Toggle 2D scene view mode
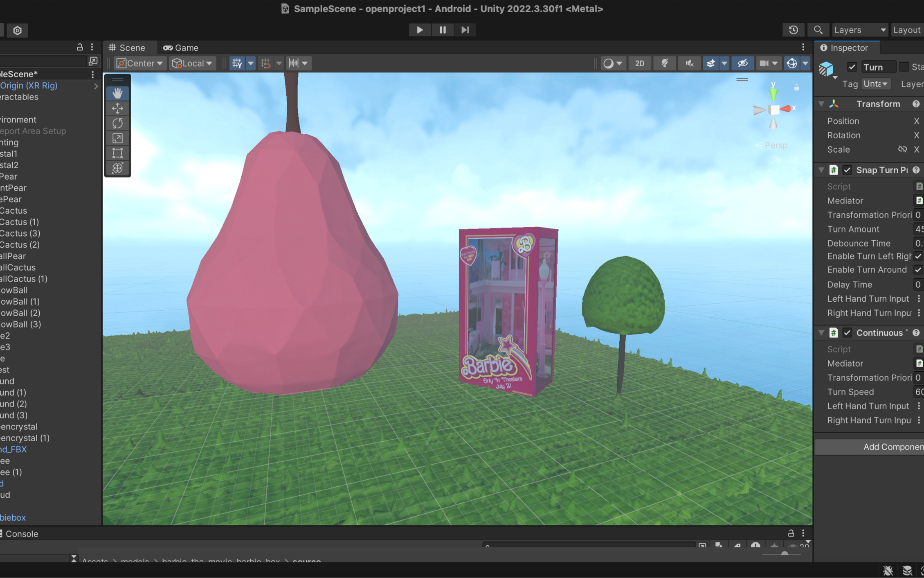 click(639, 63)
